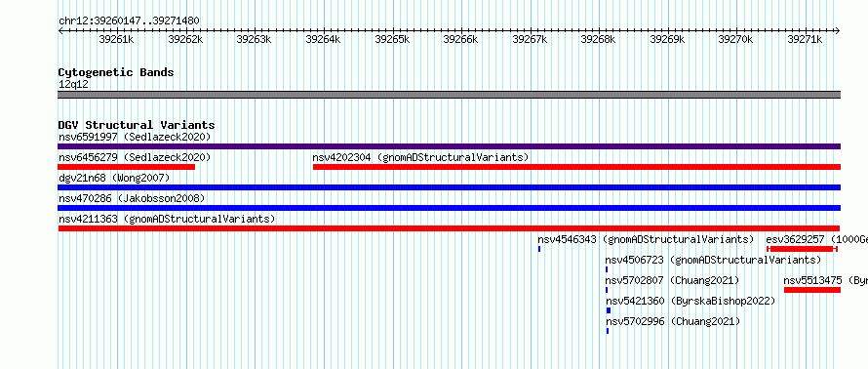Click nsv4546343 variant label
The image size is (868, 369).
(x=646, y=239)
